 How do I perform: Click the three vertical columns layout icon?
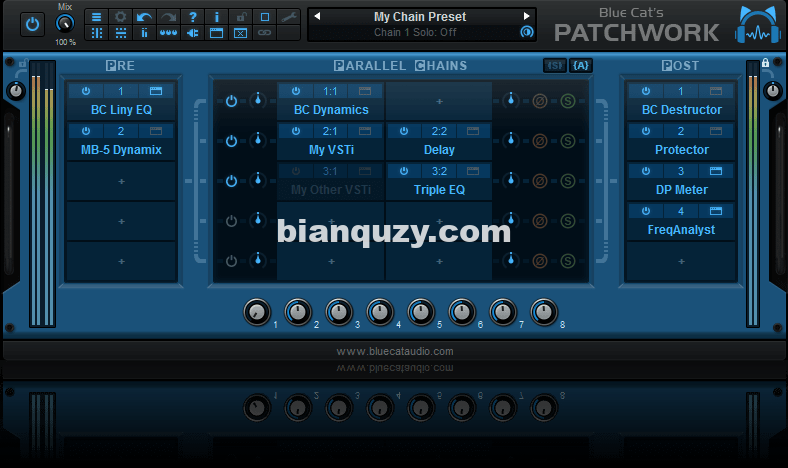click(96, 33)
